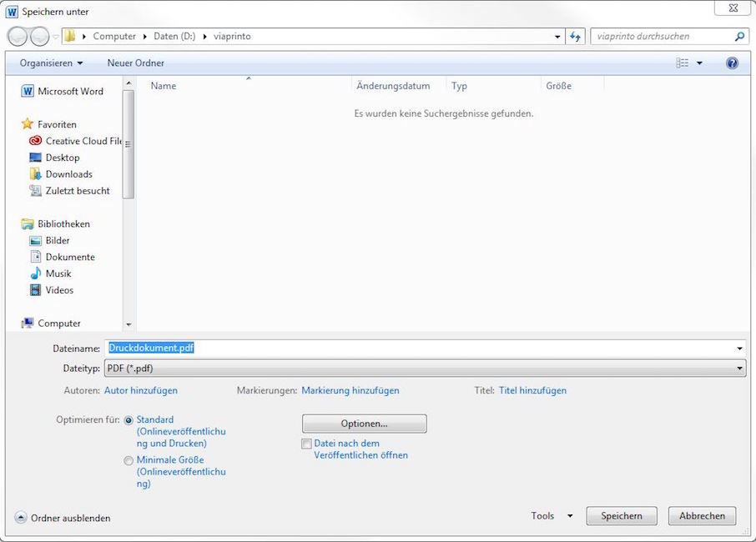Click the Microsoft Word icon in sidebar
Screen dimensions: 756x542
click(x=28, y=91)
